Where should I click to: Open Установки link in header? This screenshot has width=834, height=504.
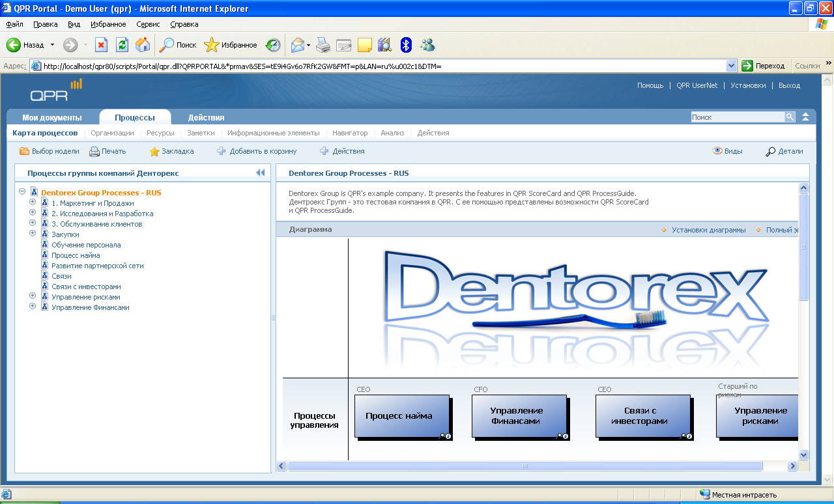[748, 85]
